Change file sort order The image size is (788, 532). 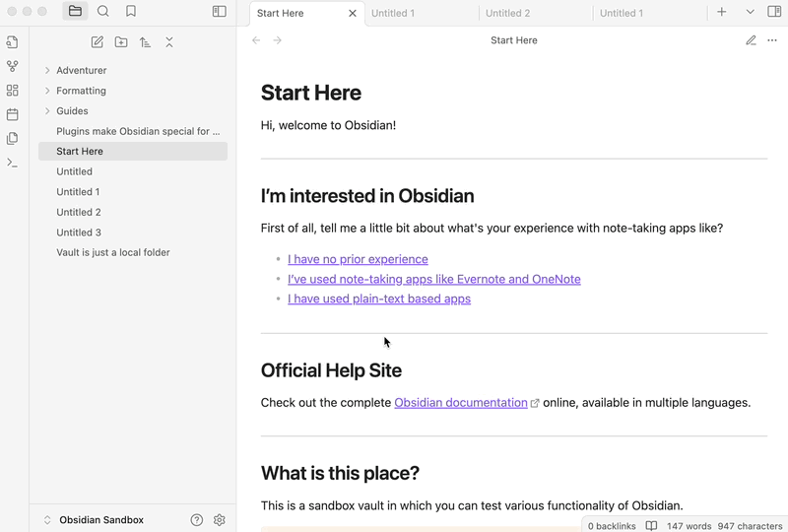[145, 42]
